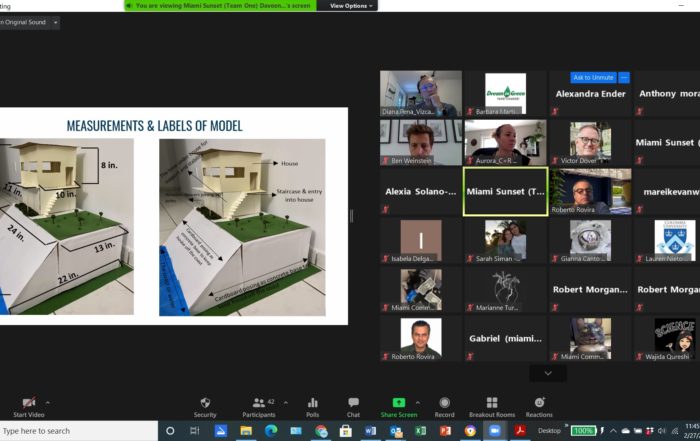The image size is (700, 441).
Task: Toggle Original Sound on or off
Action: (x=24, y=22)
